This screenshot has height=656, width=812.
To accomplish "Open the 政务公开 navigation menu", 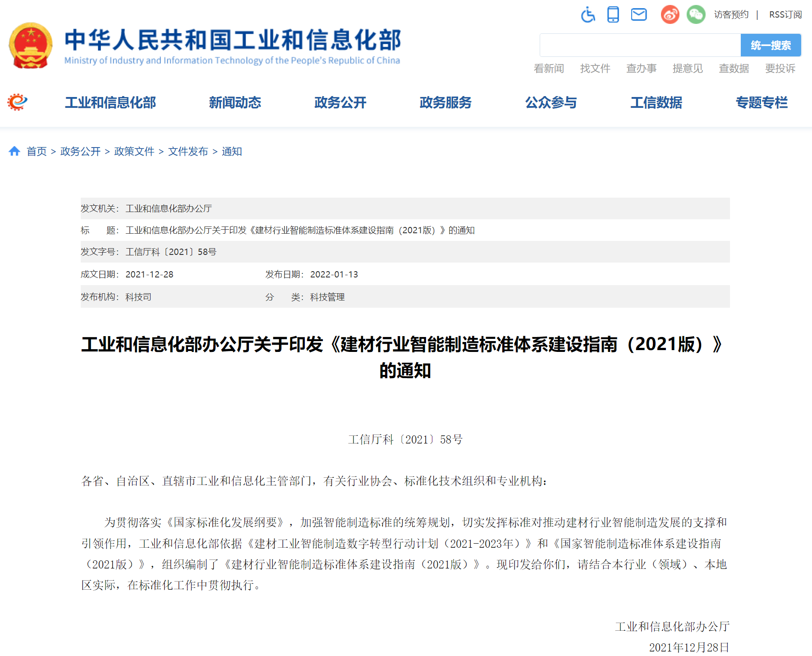I will coord(340,102).
